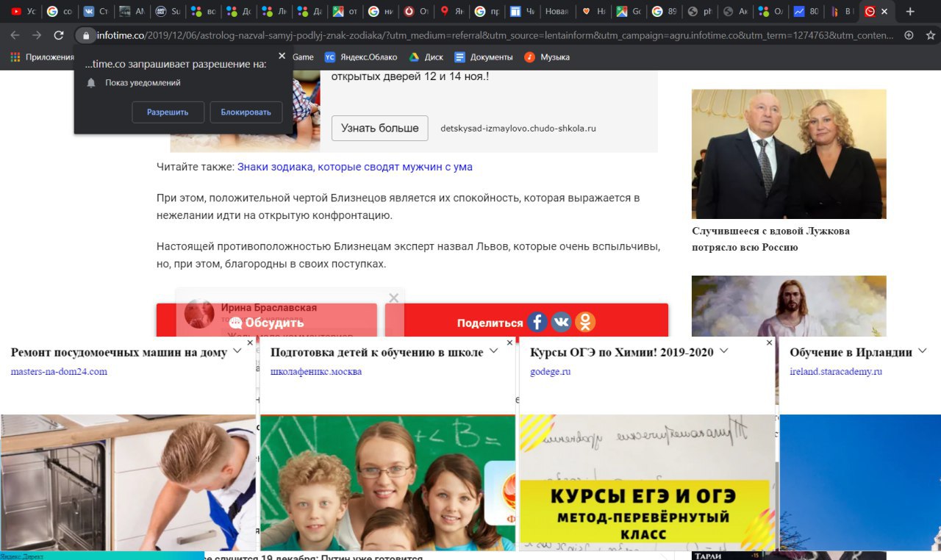Expand chevron on Подготовка детей ad

493,351
